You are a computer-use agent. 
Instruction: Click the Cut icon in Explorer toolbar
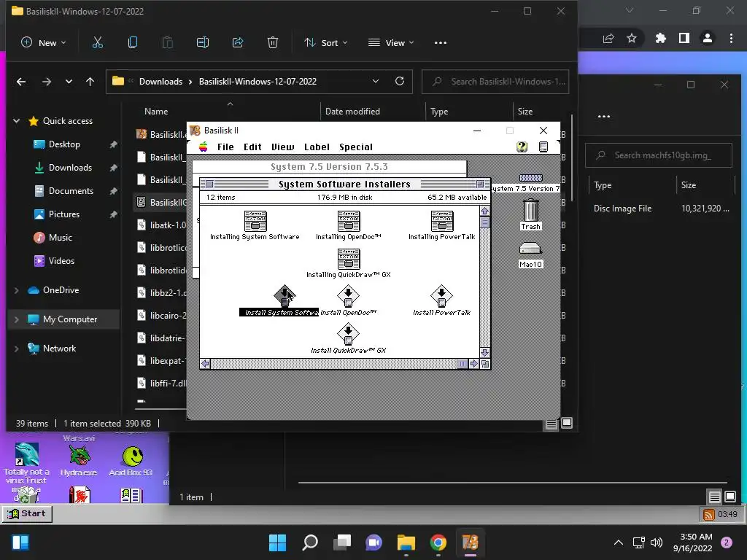[98, 43]
